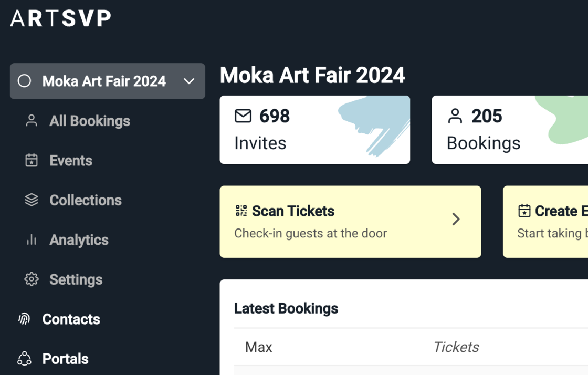
Task: Click the envelope icon on Invites card
Action: coord(243,116)
